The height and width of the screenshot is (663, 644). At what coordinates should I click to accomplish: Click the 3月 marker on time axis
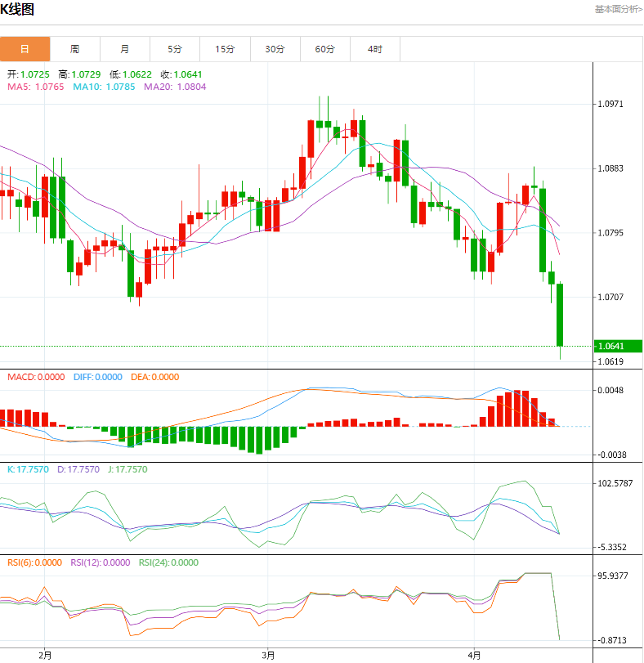[268, 655]
